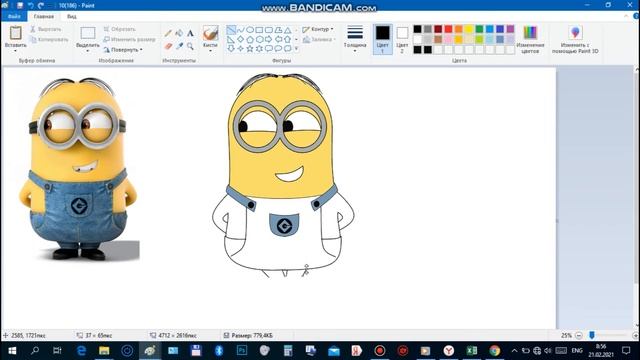Click Изменить с помощью Paint 3D
The image size is (640, 360).
coord(575,40)
